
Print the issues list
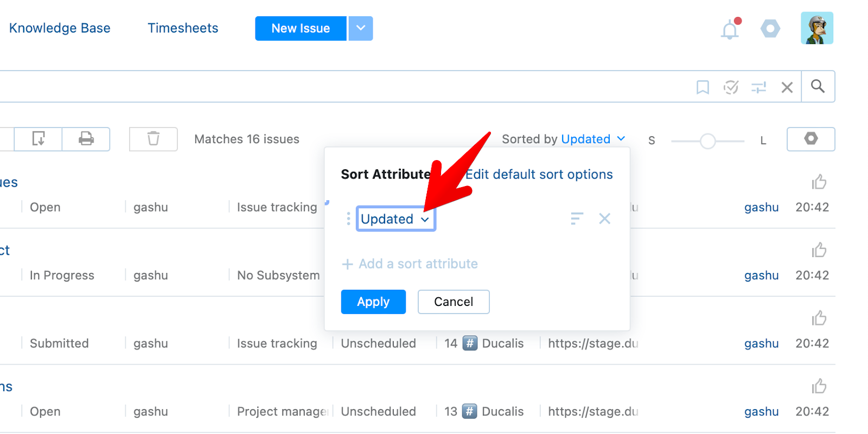(86, 139)
